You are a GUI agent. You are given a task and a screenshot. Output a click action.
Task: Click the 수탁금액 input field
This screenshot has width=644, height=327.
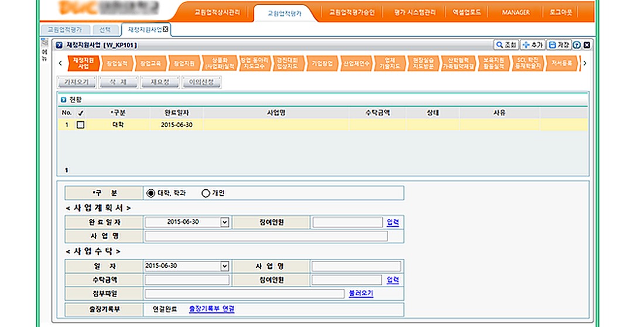pos(187,280)
